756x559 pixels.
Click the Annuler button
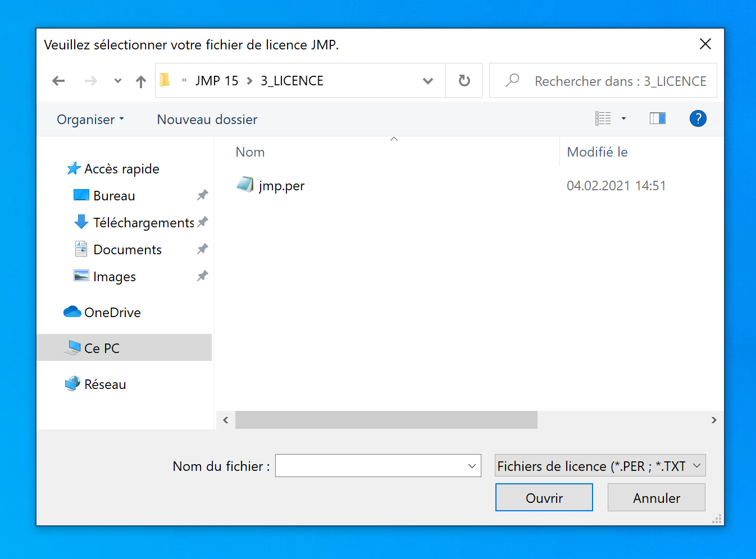(x=656, y=498)
